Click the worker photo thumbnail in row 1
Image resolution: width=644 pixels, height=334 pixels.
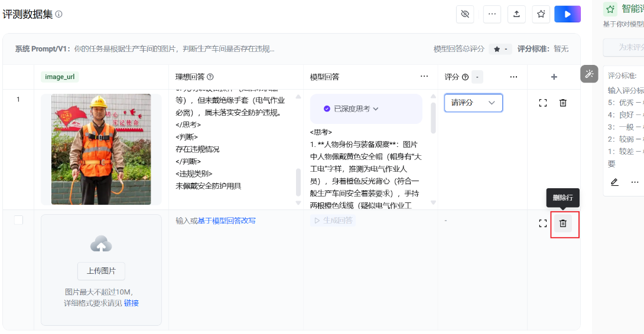tap(101, 149)
